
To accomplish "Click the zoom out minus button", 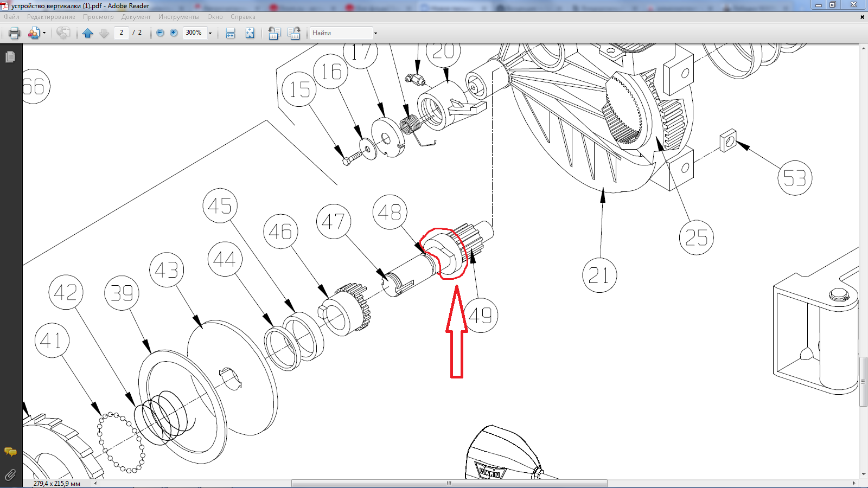I will point(160,33).
